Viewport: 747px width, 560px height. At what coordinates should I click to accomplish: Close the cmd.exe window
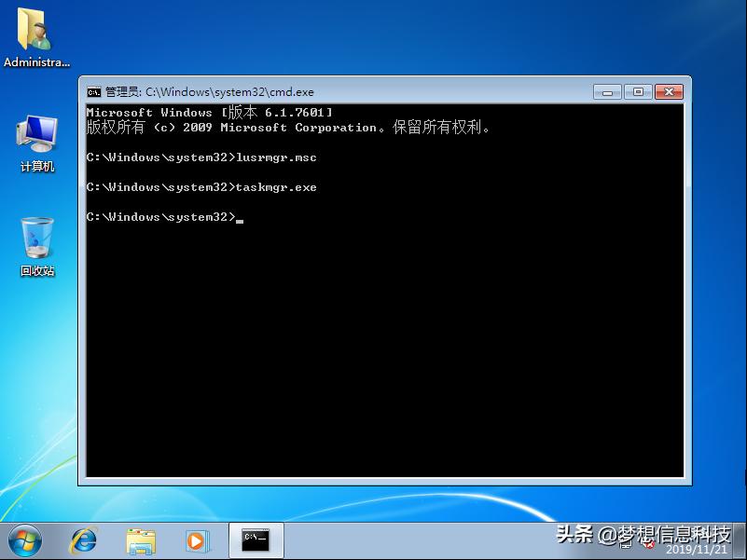pos(671,91)
